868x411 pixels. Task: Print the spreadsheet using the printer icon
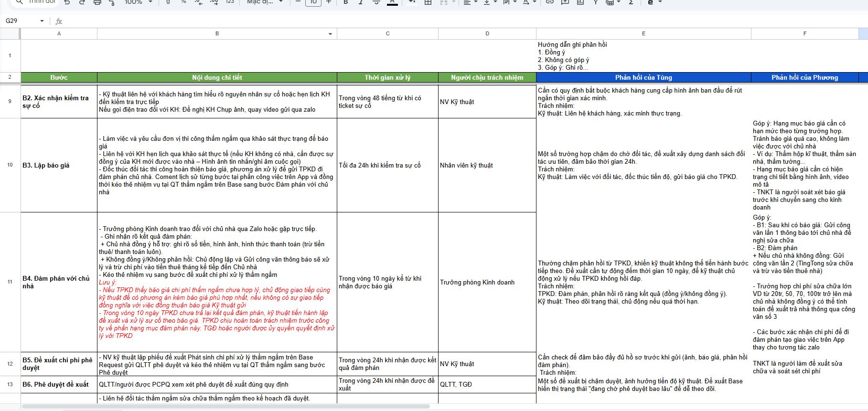click(97, 2)
